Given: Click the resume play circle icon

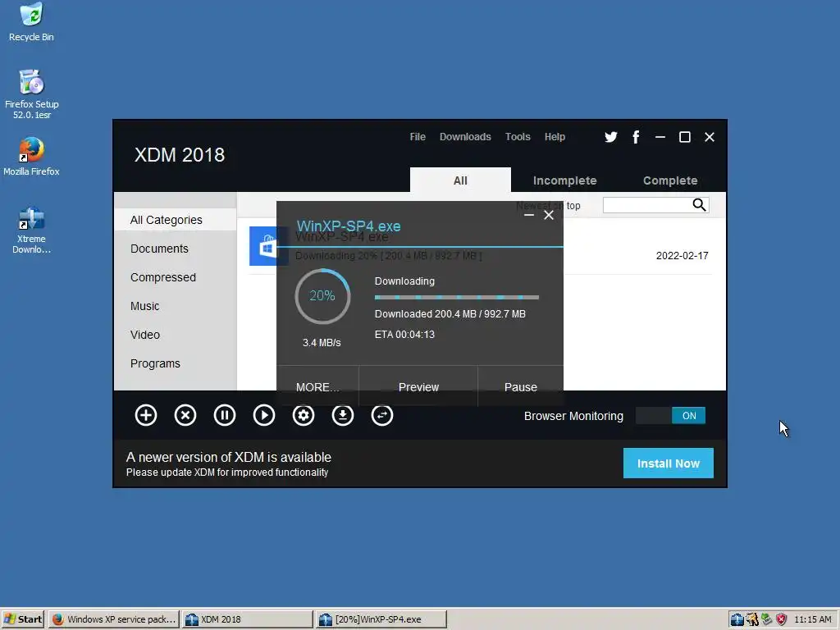Looking at the screenshot, I should (264, 415).
